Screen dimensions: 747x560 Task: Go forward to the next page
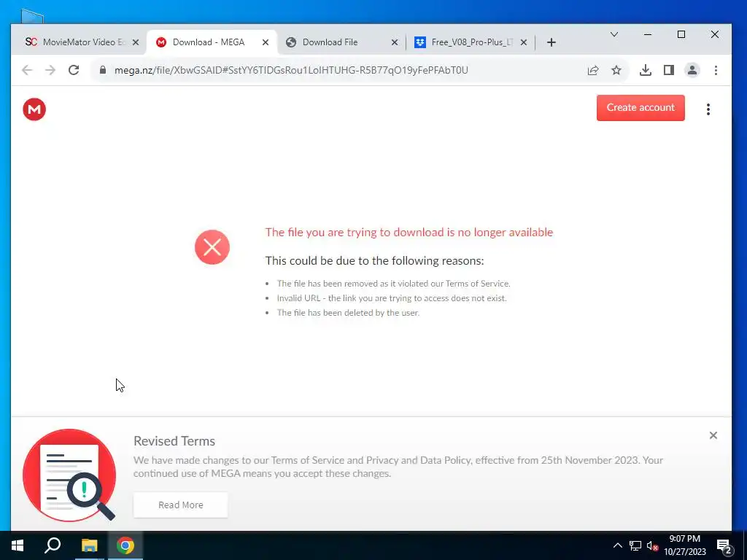click(x=50, y=70)
